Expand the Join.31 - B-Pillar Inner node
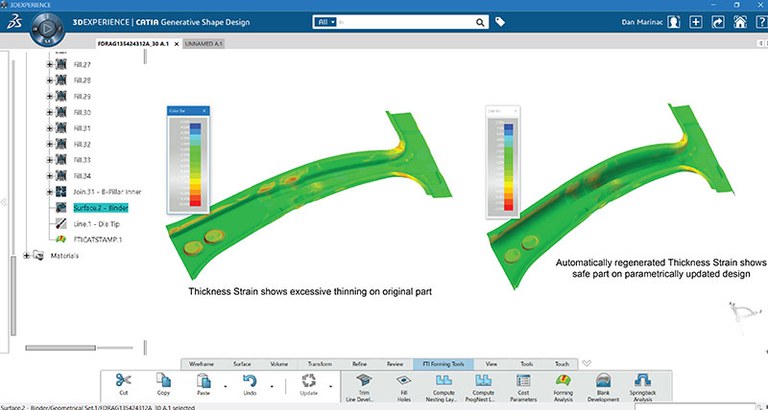768x410 pixels. click(x=50, y=191)
